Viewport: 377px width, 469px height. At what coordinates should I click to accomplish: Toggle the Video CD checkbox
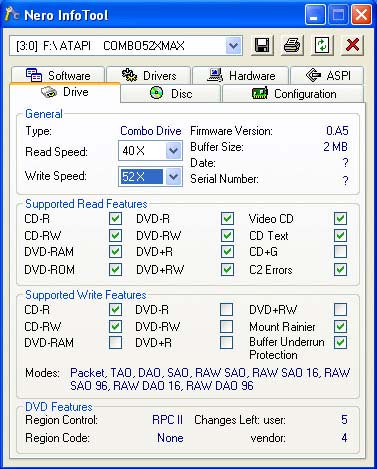(340, 219)
